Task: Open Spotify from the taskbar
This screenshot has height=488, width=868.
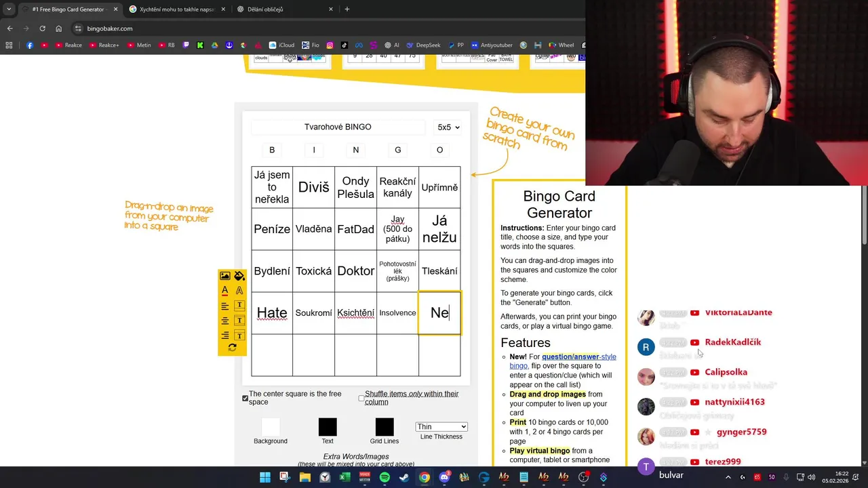Action: pyautogui.click(x=384, y=477)
